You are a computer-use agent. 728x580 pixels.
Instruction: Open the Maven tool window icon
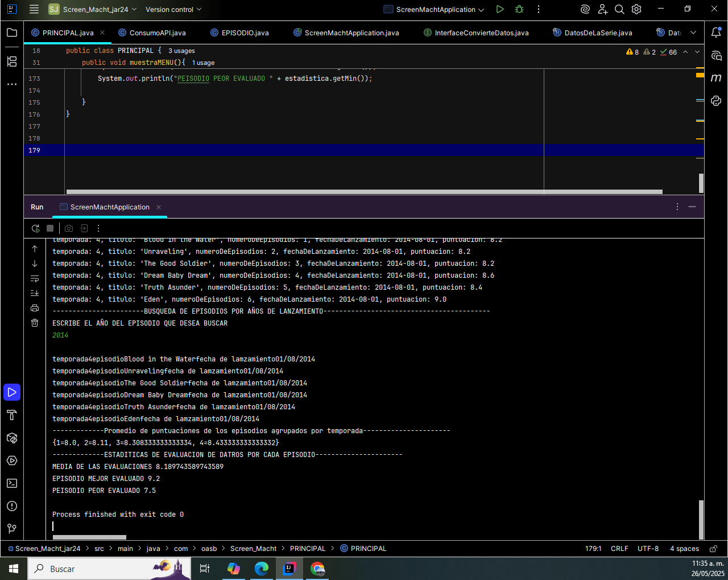717,78
